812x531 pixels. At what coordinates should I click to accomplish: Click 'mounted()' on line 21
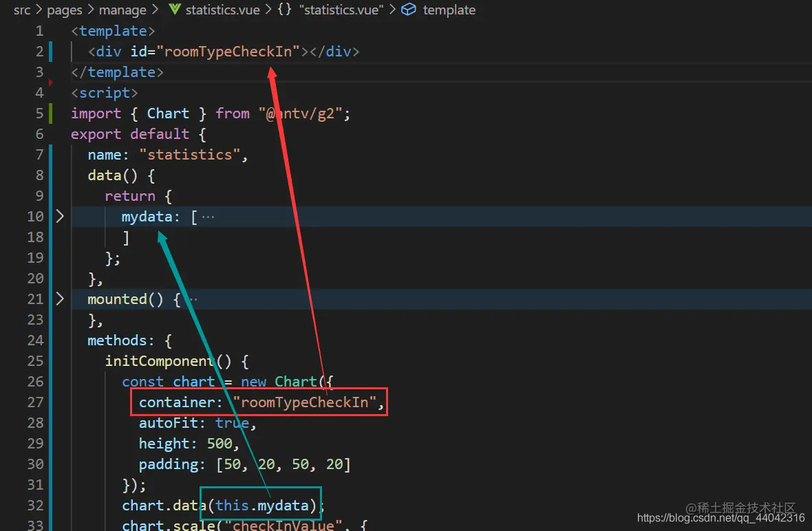[x=125, y=299]
